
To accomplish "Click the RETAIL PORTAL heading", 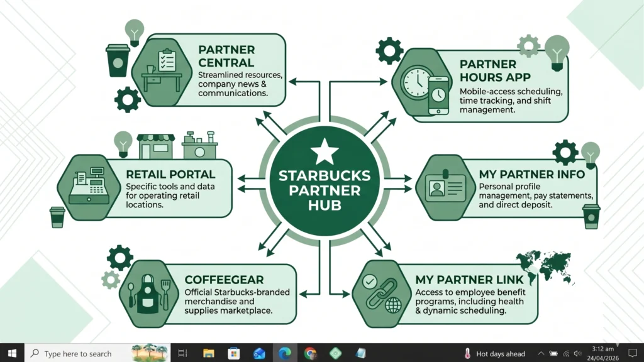I will point(170,175).
